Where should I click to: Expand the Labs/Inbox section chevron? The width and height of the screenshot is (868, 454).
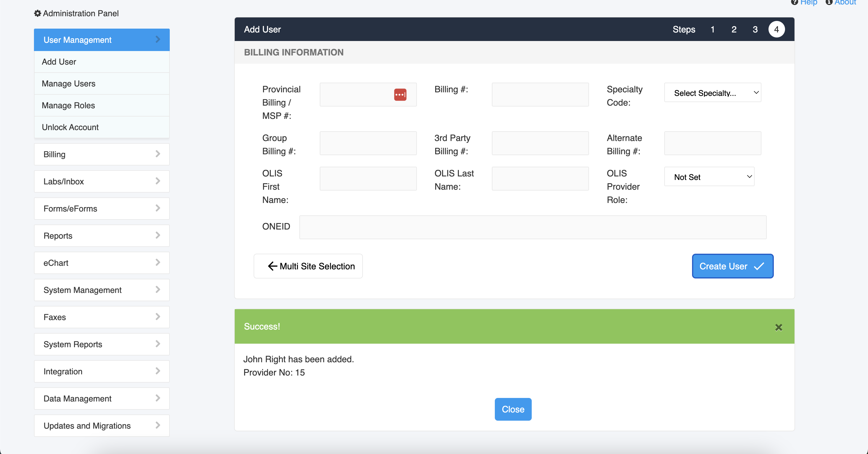pyautogui.click(x=158, y=181)
